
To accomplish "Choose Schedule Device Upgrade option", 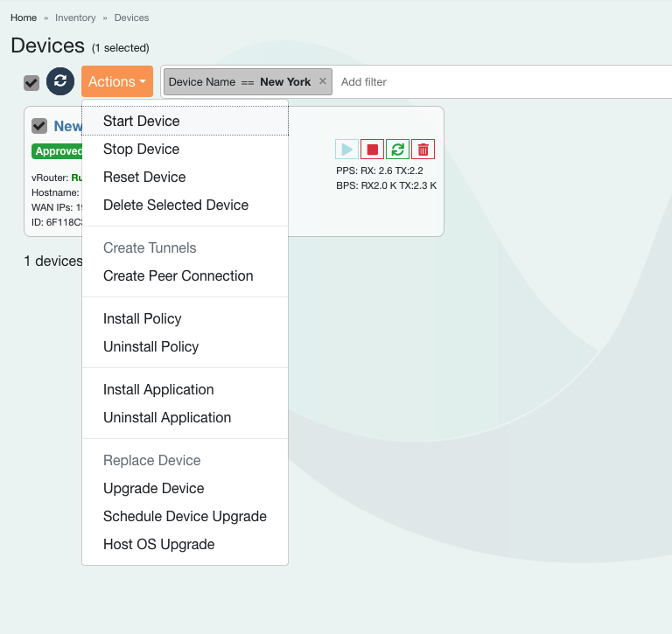I will pos(185,516).
